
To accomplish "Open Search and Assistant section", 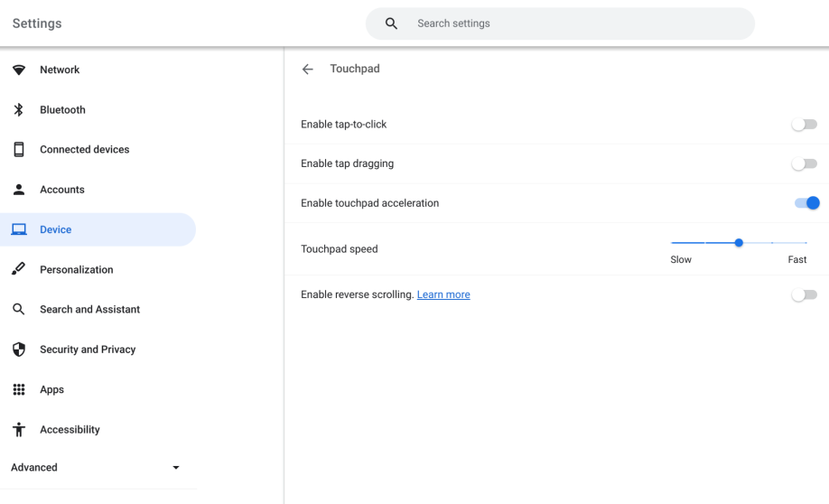I will [98, 310].
